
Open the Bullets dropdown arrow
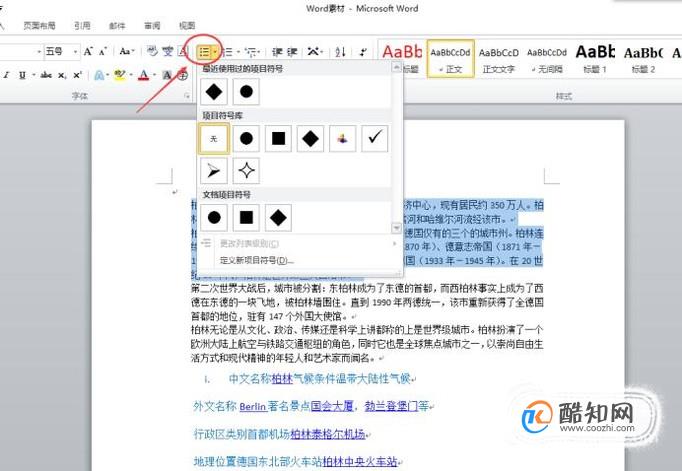point(215,53)
